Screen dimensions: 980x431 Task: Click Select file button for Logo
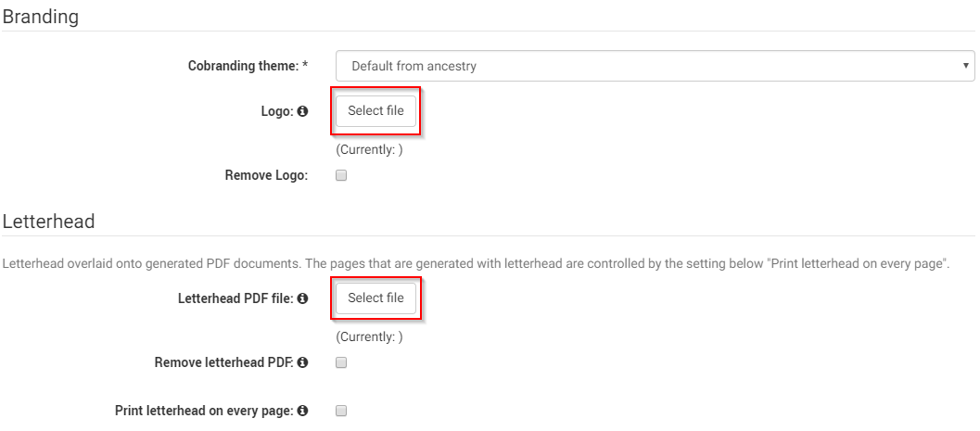click(375, 111)
